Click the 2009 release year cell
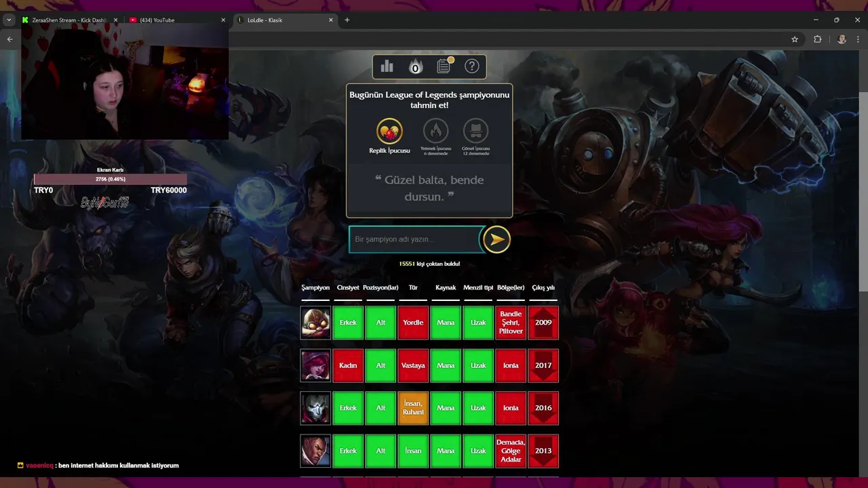The image size is (868, 488). [543, 323]
